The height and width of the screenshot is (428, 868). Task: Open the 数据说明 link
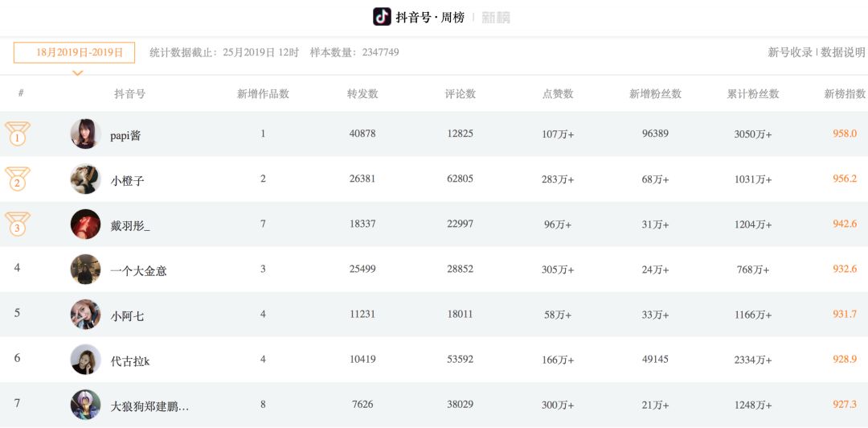pos(842,52)
